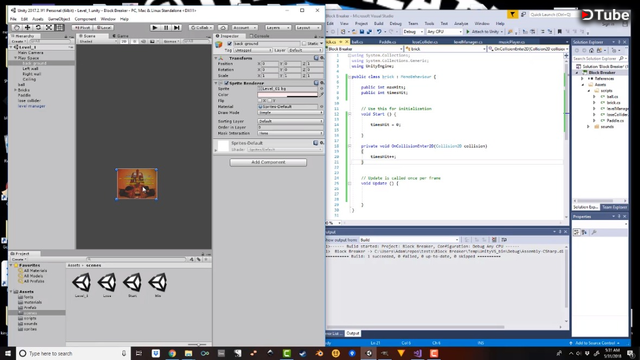Toggle scene audio button in Scene toolbar
This screenshot has height=360, width=640.
pyautogui.click(x=143, y=41)
